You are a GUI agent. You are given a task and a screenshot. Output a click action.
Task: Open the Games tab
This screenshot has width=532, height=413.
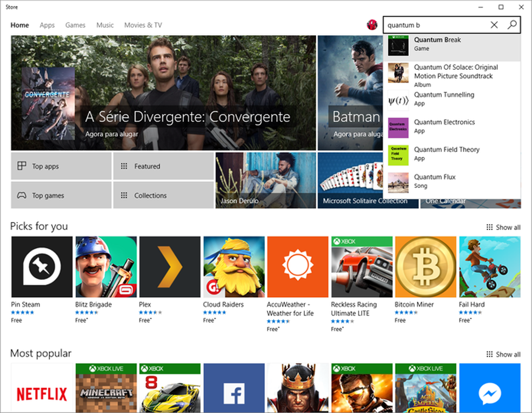click(75, 25)
